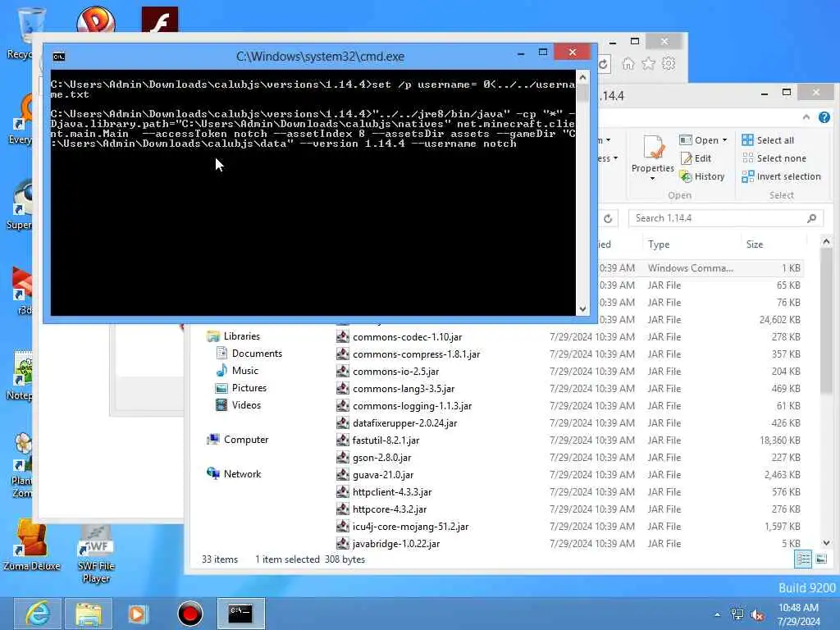Click the guava-21.0.jar file icon
The height and width of the screenshot is (630, 840).
343,474
